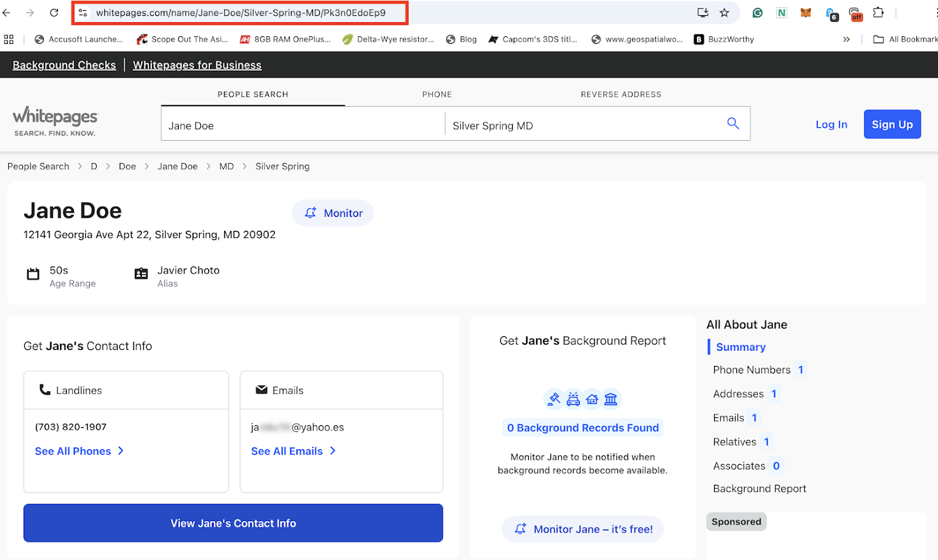This screenshot has height=560, width=938.
Task: Click the courthouse records icon
Action: 611,399
